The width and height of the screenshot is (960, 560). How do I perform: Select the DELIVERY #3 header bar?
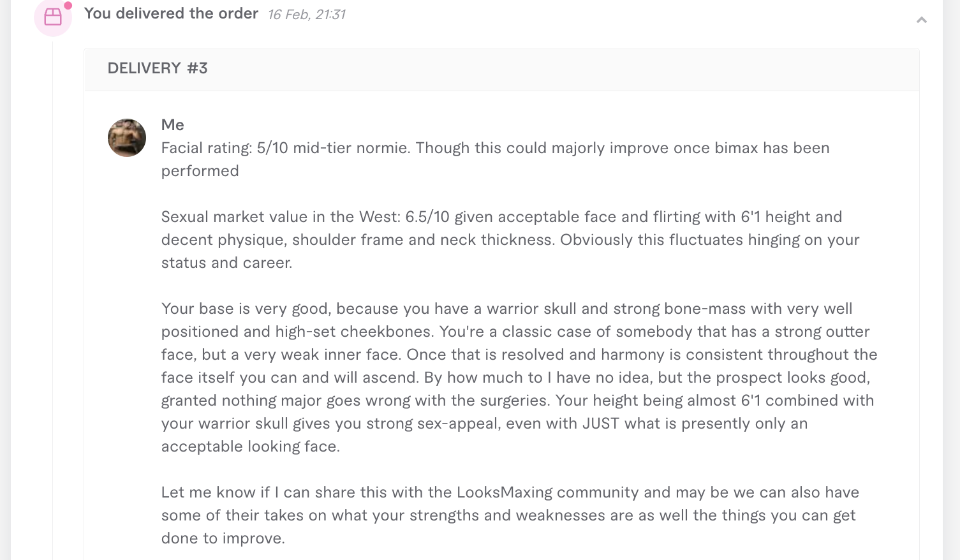click(501, 69)
